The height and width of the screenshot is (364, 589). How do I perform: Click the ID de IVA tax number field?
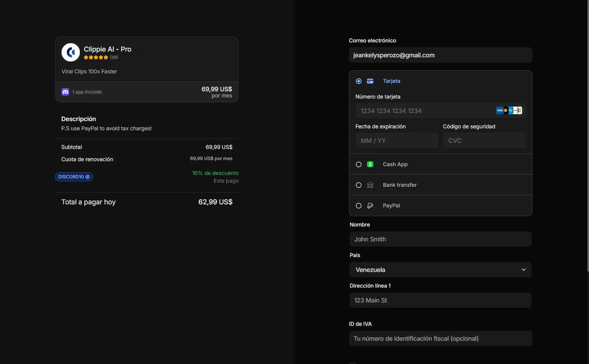point(440,338)
